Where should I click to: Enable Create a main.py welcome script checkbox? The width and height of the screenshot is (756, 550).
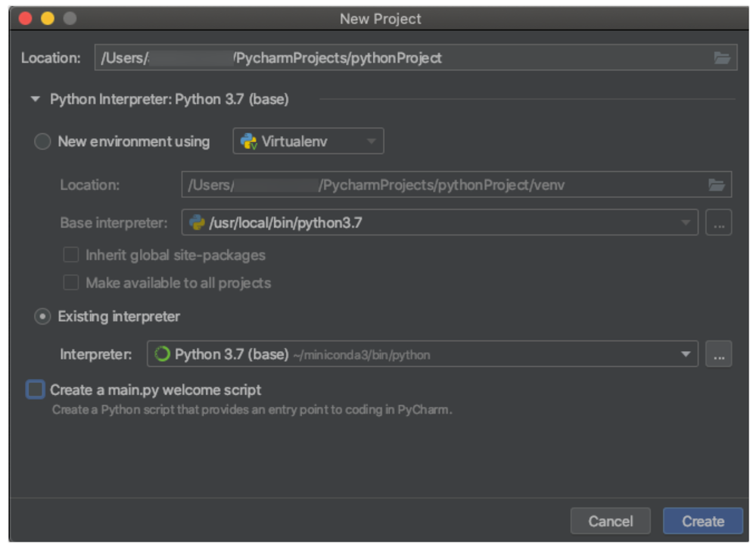[x=36, y=390]
